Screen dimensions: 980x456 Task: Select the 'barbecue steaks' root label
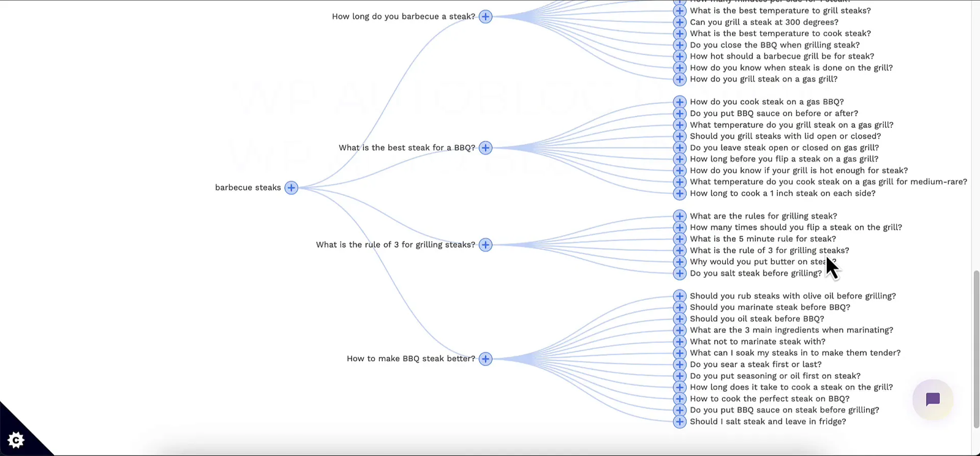[x=248, y=188]
